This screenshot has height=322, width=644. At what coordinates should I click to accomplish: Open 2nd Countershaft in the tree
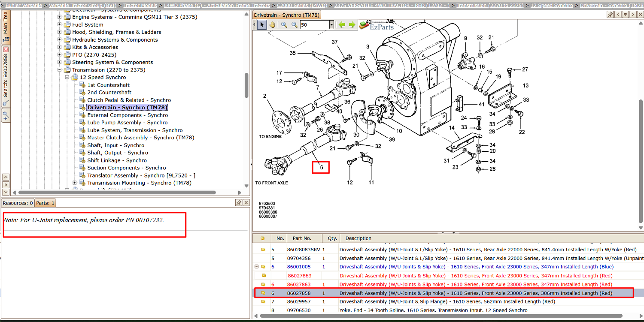[109, 92]
